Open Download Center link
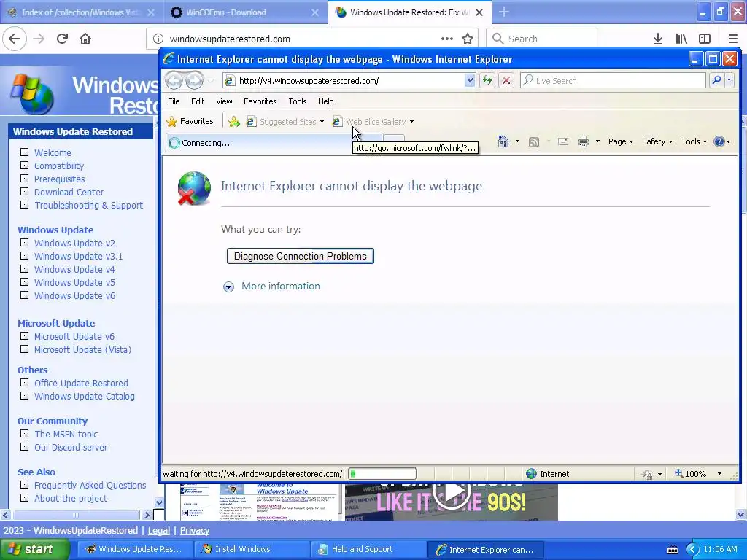 coord(69,192)
